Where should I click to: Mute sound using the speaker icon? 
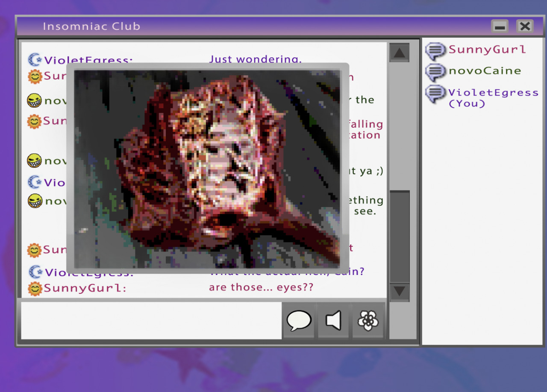(333, 320)
